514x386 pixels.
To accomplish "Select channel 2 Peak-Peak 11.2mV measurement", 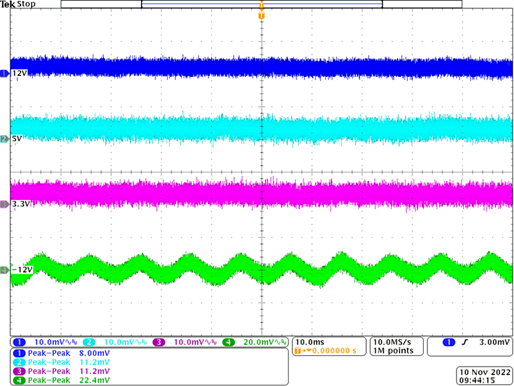I will point(61,362).
